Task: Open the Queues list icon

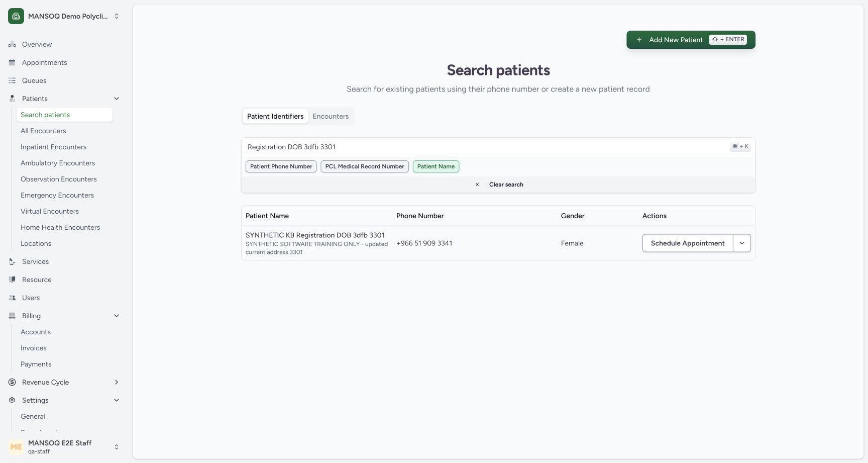Action: click(x=12, y=80)
